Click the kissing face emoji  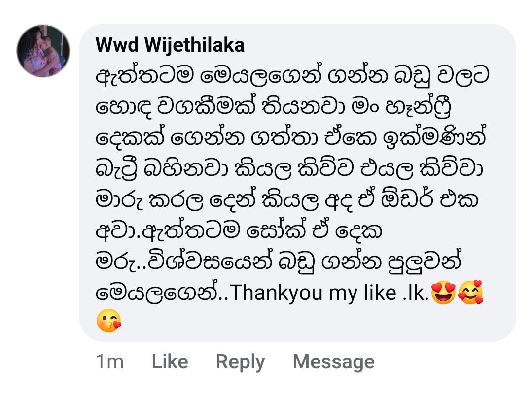pos(109,321)
